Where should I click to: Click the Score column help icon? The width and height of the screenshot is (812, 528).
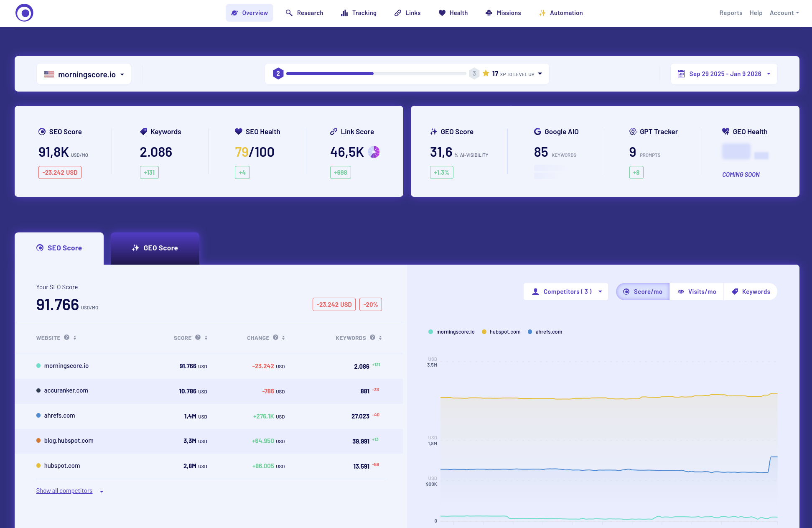[x=198, y=337]
